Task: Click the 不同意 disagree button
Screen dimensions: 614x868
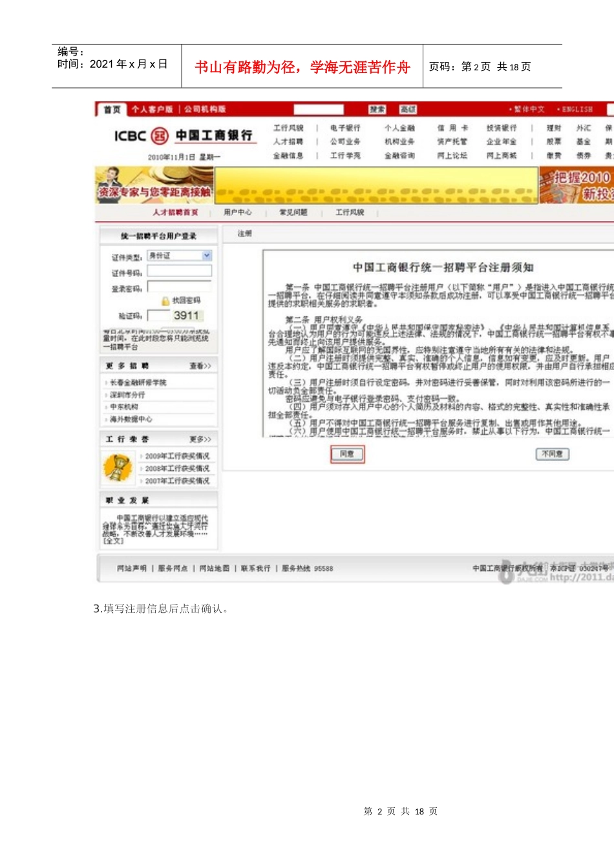Action: (x=553, y=454)
